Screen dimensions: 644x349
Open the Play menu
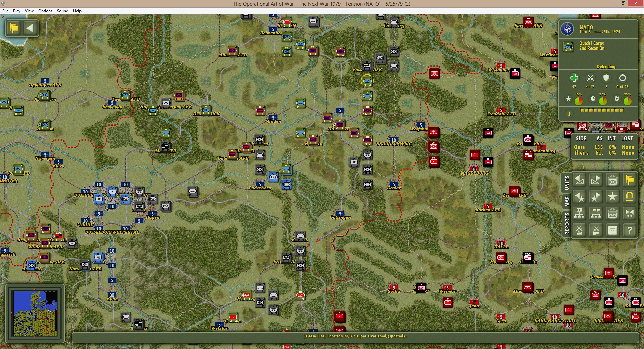pos(17,11)
